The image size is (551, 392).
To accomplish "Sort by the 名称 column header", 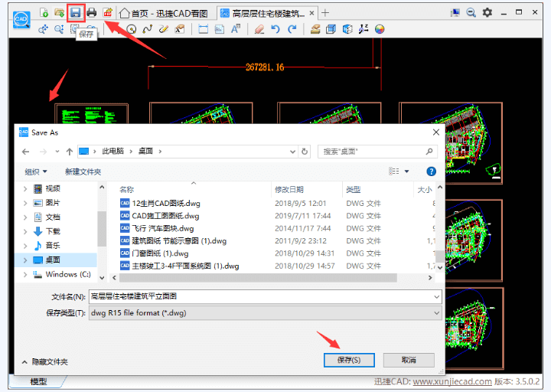I will (126, 190).
